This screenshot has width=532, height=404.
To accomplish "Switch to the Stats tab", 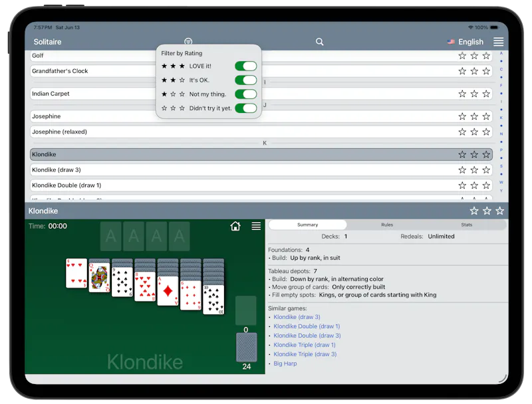I will (x=467, y=225).
